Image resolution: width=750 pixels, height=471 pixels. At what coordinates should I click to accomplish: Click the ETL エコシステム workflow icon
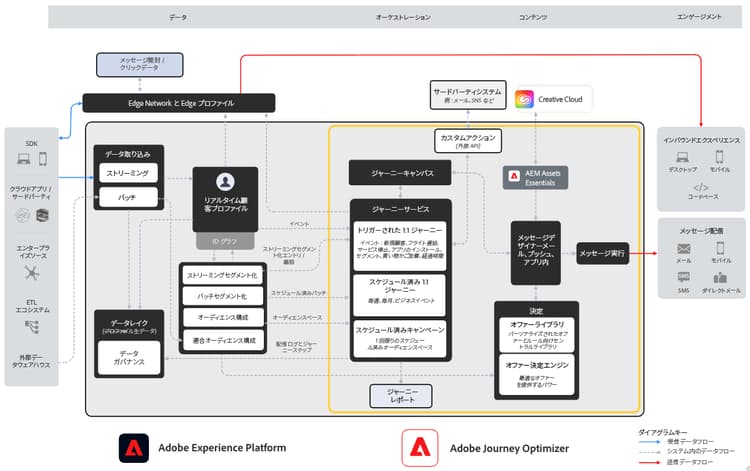32,327
